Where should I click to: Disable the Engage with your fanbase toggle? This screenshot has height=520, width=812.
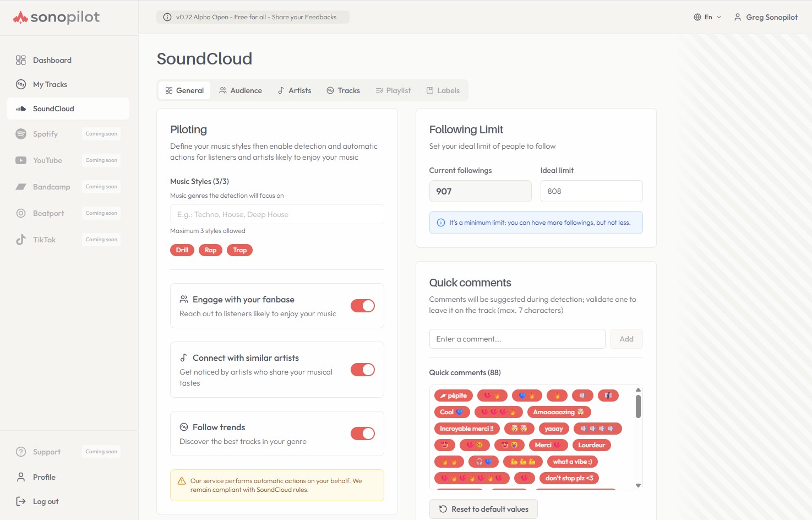(x=362, y=306)
